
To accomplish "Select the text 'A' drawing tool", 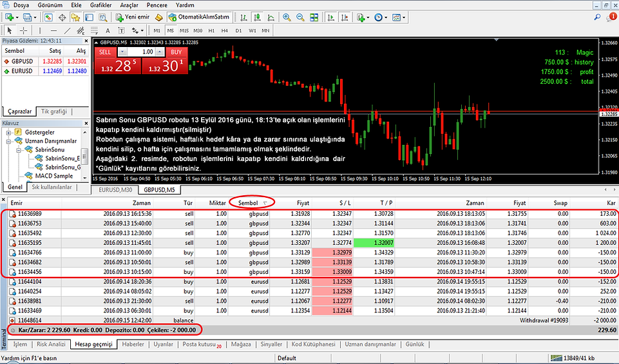I will 108,30.
